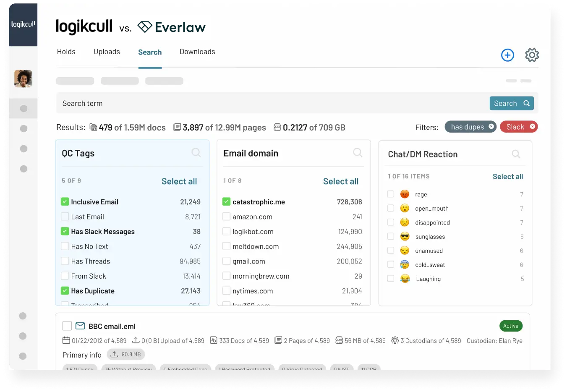Remove the 'Slack' filter chip
This screenshot has width=567, height=392.
[x=532, y=126]
